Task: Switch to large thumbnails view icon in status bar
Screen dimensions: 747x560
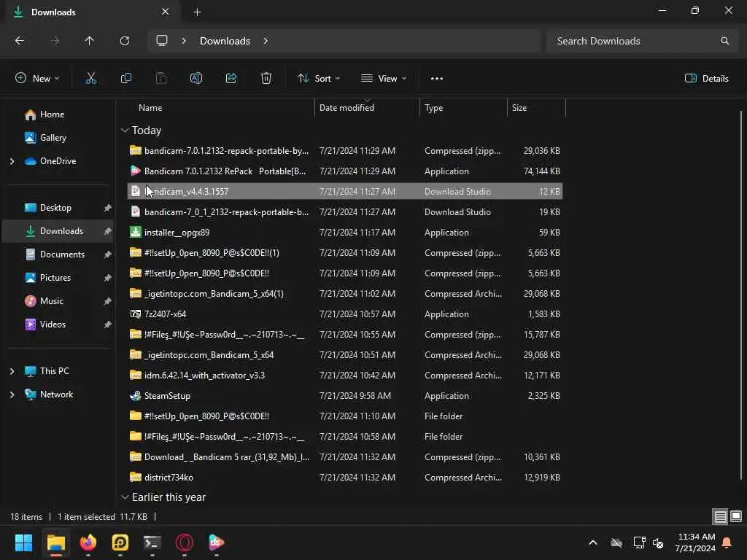Action: point(735,516)
